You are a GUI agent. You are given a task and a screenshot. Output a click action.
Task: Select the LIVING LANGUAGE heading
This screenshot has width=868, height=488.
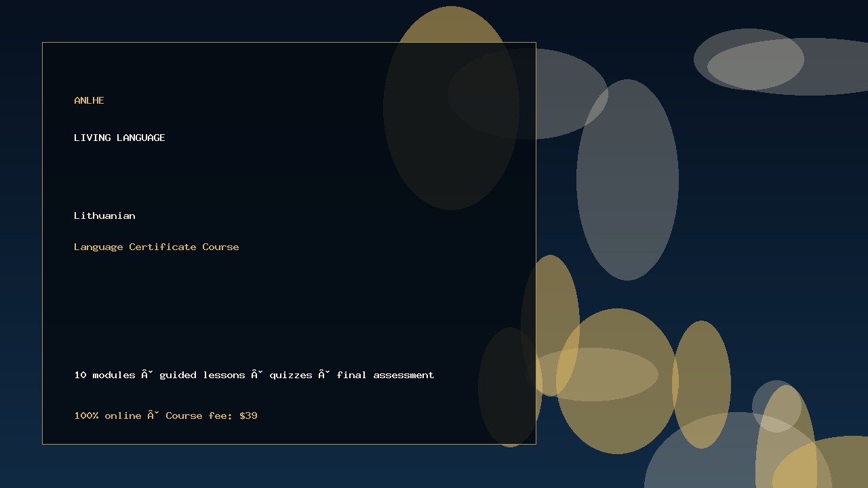[119, 138]
